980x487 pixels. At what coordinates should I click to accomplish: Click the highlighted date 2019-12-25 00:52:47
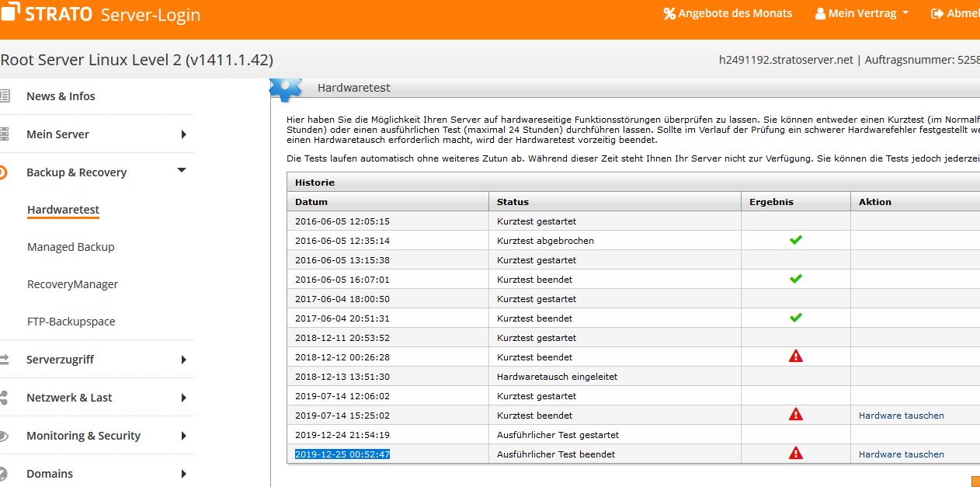point(342,454)
